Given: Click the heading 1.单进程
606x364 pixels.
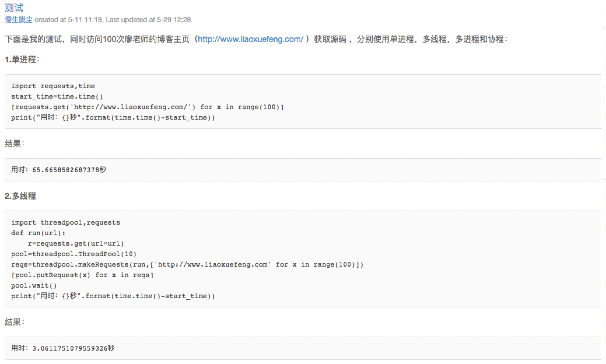Looking at the screenshot, I should point(22,60).
